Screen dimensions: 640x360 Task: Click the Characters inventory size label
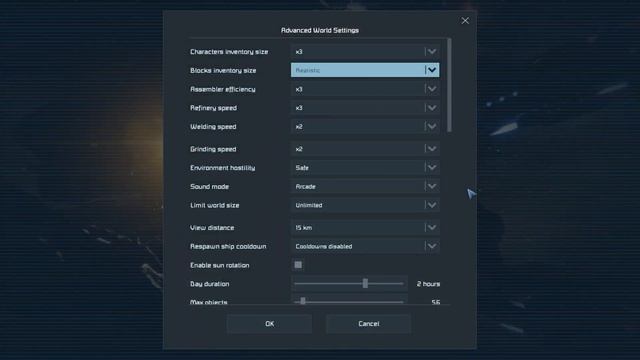click(x=229, y=52)
